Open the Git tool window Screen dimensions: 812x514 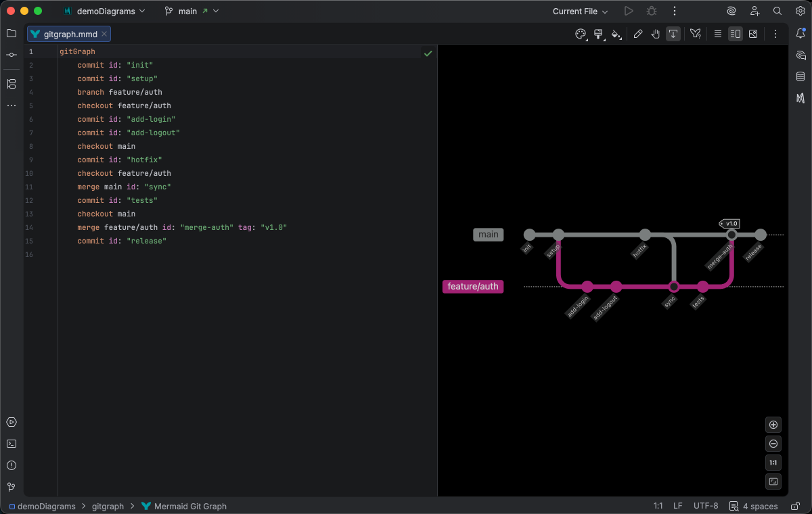click(x=12, y=487)
